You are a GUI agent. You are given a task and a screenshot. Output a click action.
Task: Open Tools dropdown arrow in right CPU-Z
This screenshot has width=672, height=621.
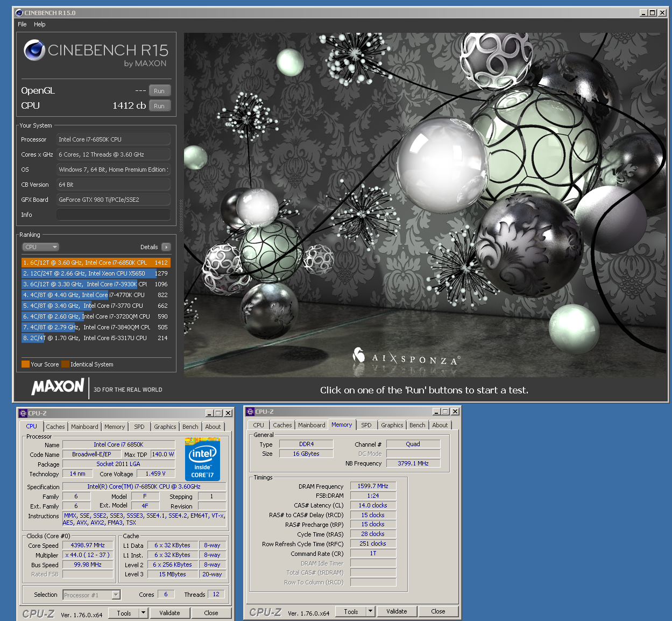coord(370,611)
